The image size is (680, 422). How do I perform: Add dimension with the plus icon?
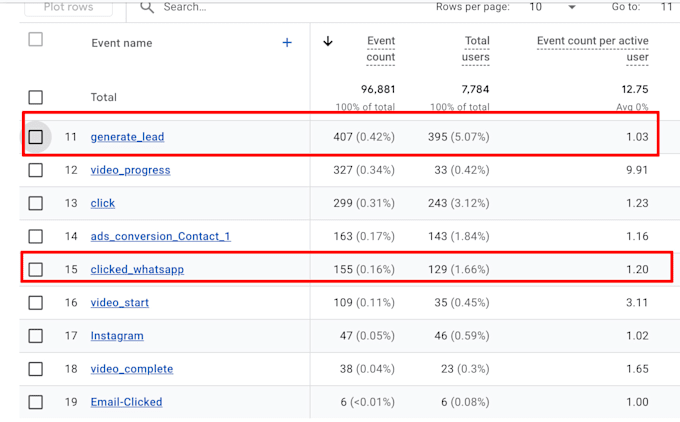coord(287,43)
